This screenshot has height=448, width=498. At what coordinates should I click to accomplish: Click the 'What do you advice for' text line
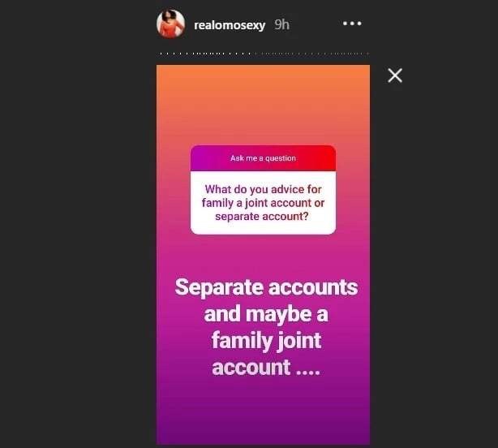click(x=263, y=189)
